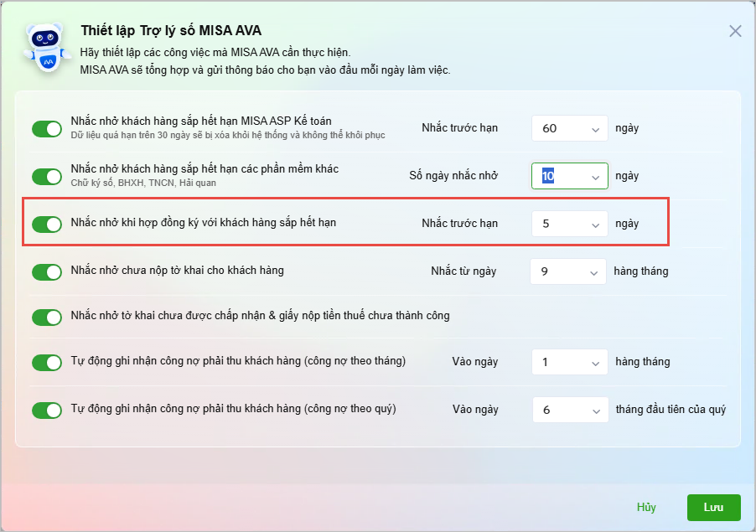Click the 'Dữ liệu quá hạn trên 30 ngày' warning text
Viewport: 756px width, 532px height.
point(228,136)
